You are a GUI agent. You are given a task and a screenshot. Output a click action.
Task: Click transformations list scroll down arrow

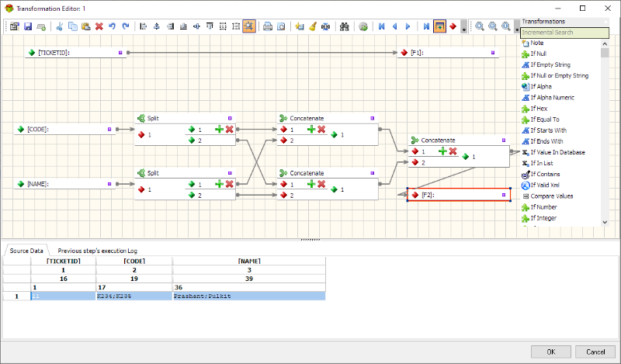click(605, 222)
